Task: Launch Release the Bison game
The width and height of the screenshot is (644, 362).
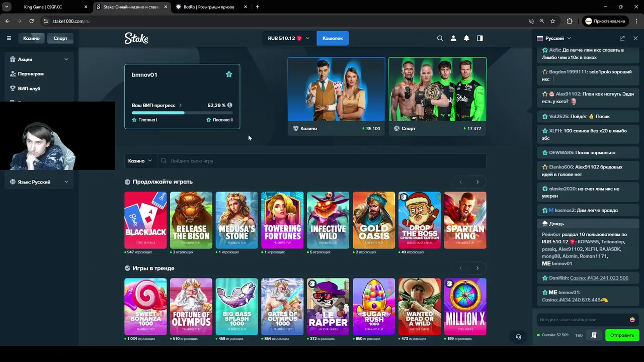Action: pyautogui.click(x=191, y=220)
